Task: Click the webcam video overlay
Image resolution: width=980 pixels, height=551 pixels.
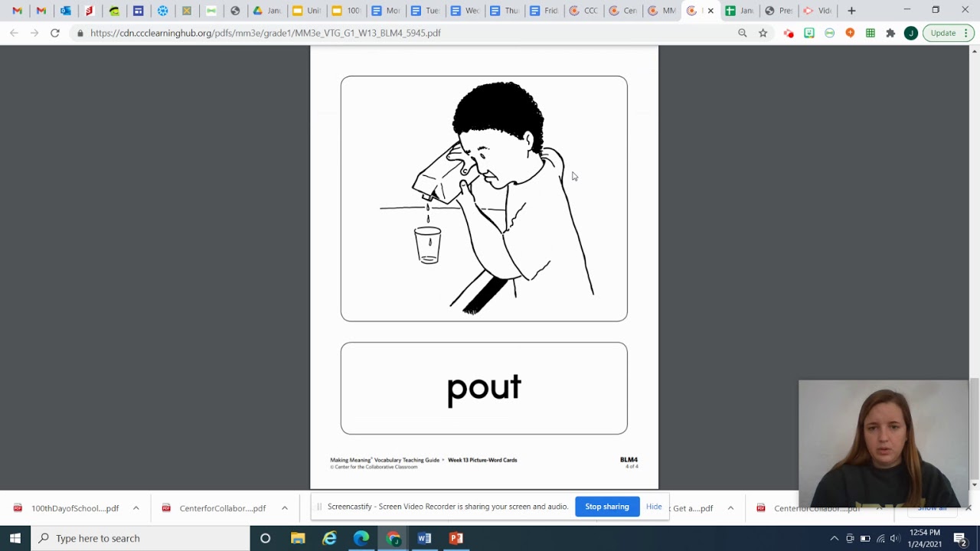Action: [884, 444]
